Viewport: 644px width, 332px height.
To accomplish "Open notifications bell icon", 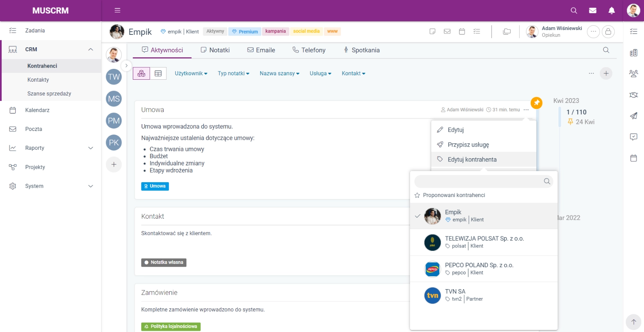I will pos(612,10).
